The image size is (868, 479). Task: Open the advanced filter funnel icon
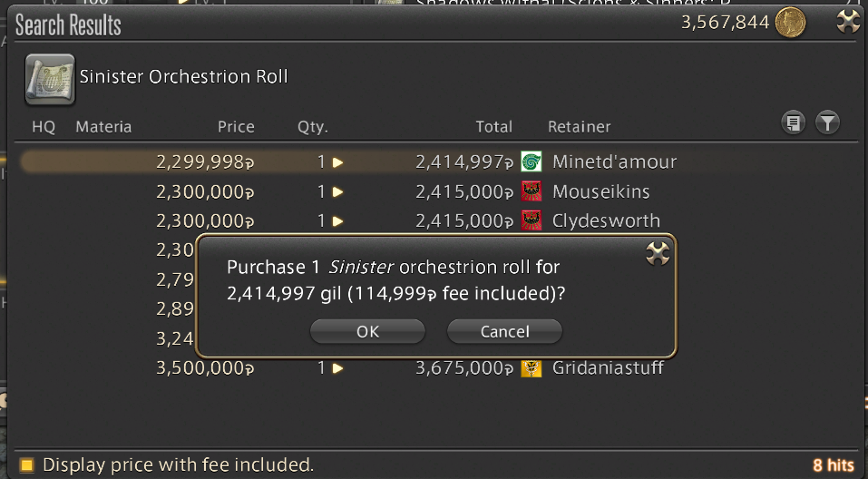pos(827,122)
